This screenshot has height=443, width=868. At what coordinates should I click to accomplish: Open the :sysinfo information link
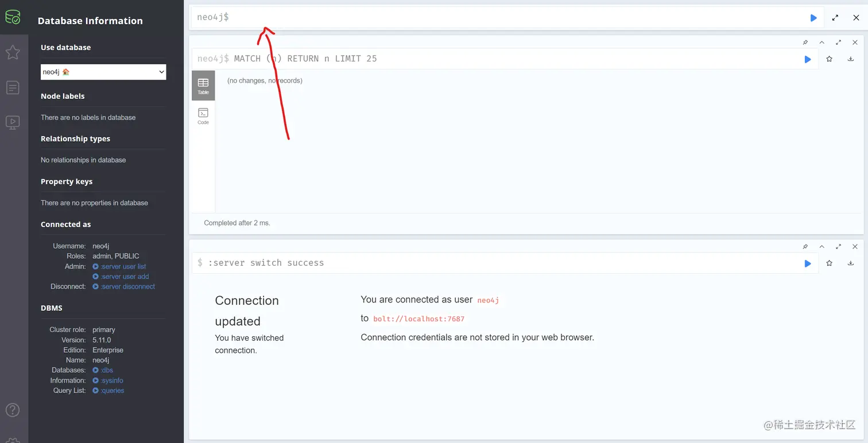click(x=108, y=380)
